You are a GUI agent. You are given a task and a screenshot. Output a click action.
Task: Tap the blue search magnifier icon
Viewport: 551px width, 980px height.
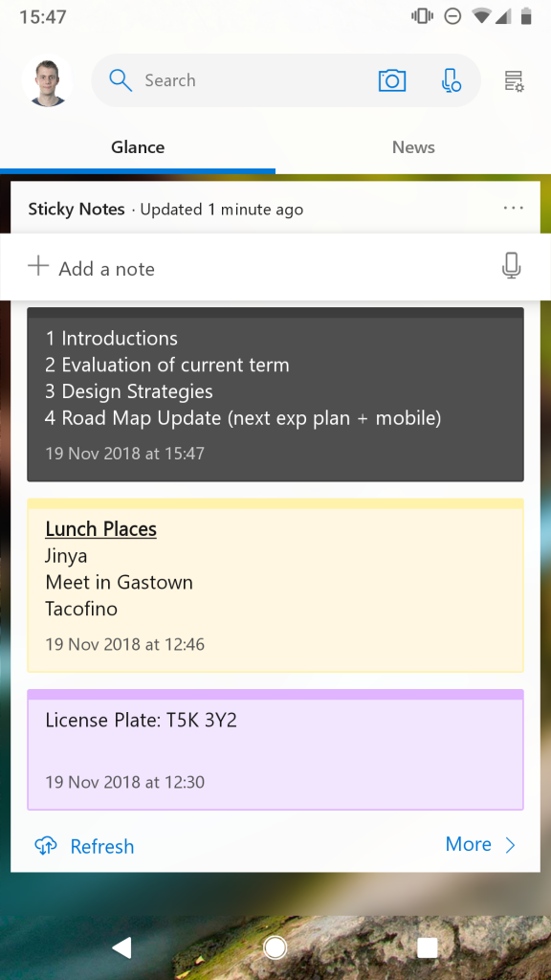[121, 80]
